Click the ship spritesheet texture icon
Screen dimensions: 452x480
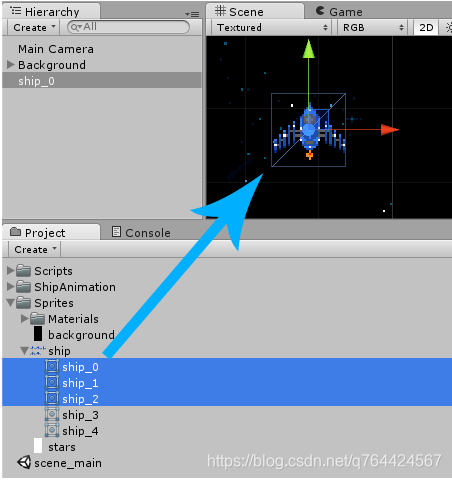click(37, 351)
